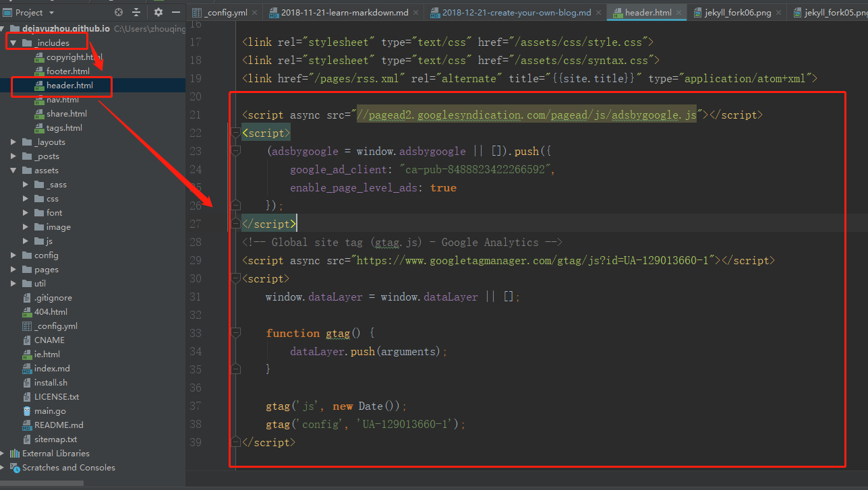
Task: Expand the js folder
Action: [26, 241]
